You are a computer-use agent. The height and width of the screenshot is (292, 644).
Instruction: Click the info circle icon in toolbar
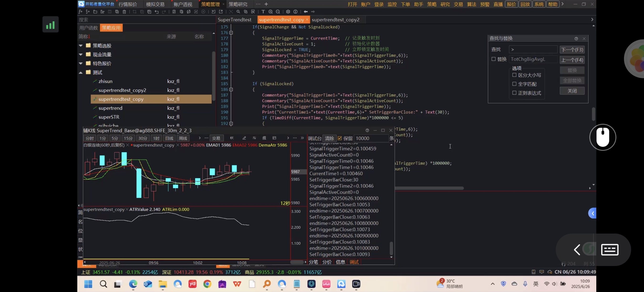click(x=295, y=12)
